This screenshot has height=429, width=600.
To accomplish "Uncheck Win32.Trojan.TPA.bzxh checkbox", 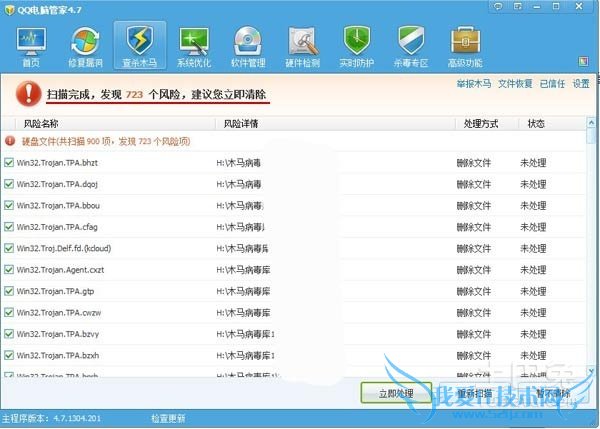I will pyautogui.click(x=9, y=355).
